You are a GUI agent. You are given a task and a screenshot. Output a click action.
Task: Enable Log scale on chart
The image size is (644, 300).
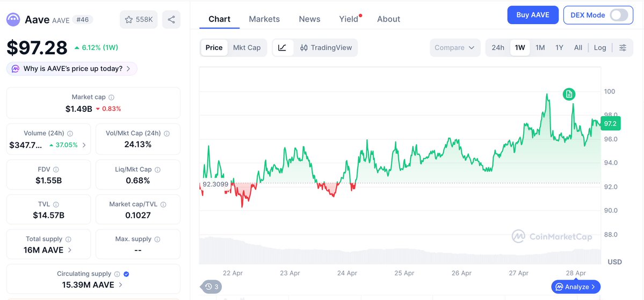click(600, 47)
